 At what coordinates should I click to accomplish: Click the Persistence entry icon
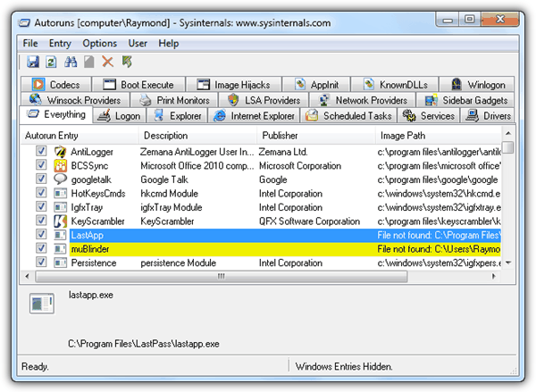coord(61,263)
